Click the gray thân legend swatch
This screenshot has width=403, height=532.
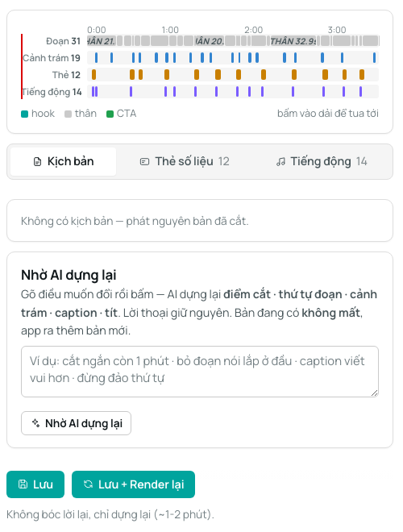pos(68,114)
